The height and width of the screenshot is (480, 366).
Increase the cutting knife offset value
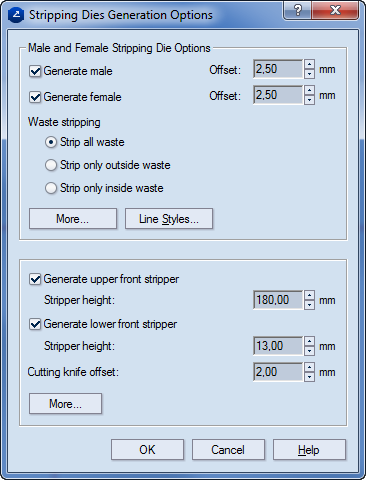coord(309,367)
